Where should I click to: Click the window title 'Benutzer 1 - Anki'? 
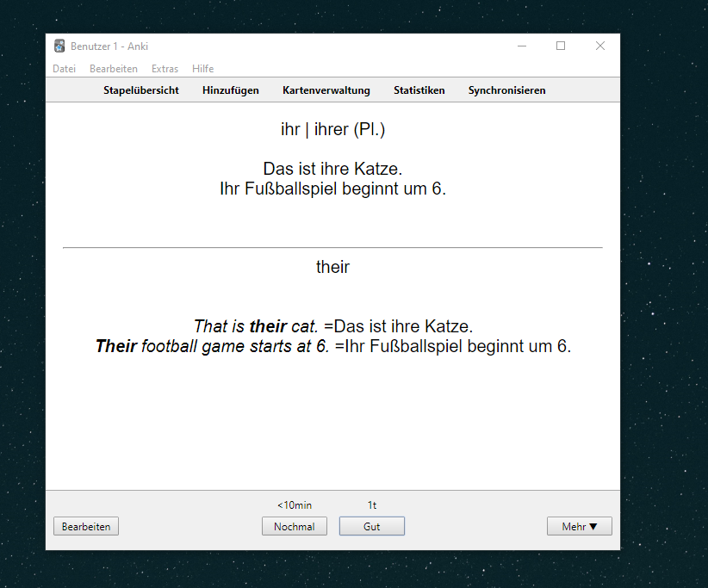click(x=109, y=46)
